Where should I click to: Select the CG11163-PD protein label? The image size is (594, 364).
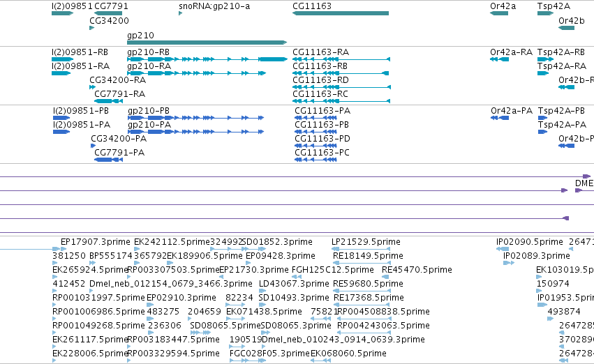[322, 139]
